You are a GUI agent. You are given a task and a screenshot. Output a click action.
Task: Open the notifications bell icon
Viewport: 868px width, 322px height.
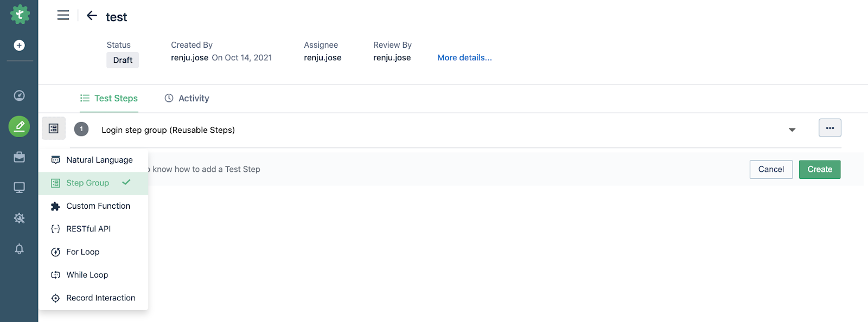[19, 249]
